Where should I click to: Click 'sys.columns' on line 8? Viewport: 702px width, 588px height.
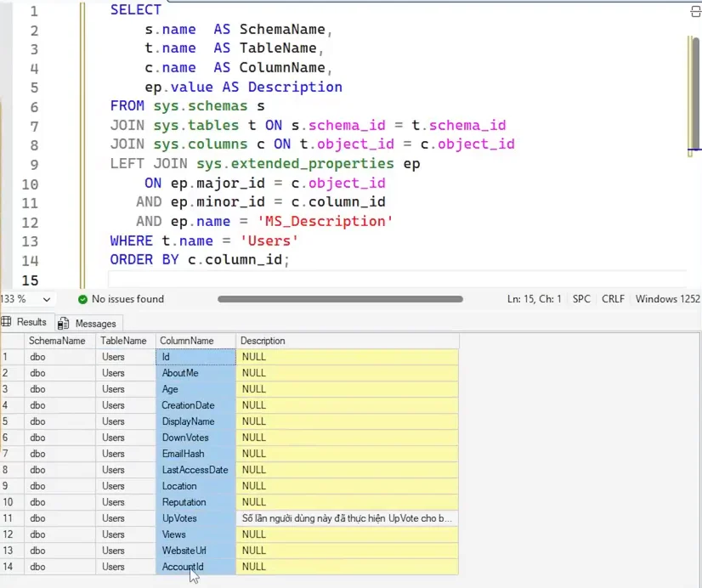coord(200,144)
